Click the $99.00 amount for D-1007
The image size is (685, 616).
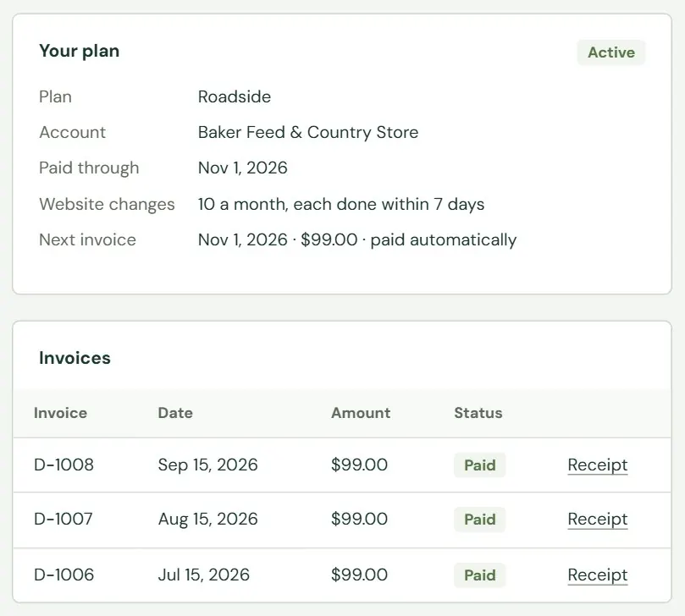359,519
